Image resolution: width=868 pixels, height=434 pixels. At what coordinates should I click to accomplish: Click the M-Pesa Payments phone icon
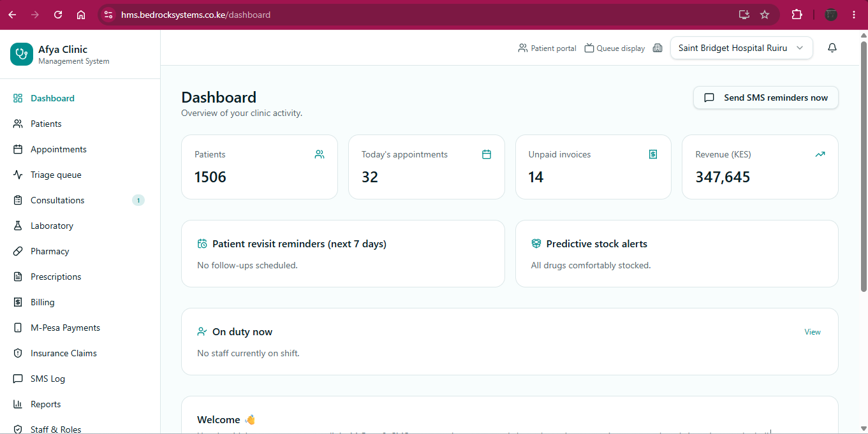click(x=18, y=328)
